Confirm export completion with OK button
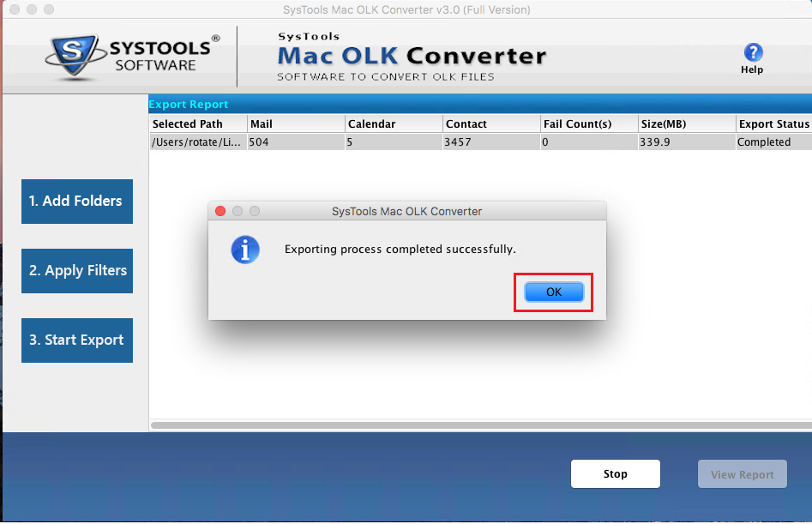Screen dimensions: 812x524 click(x=554, y=292)
